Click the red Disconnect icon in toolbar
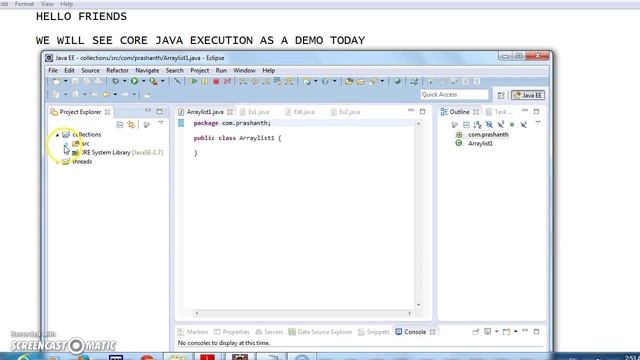This screenshot has height=360, width=640. (x=227, y=81)
